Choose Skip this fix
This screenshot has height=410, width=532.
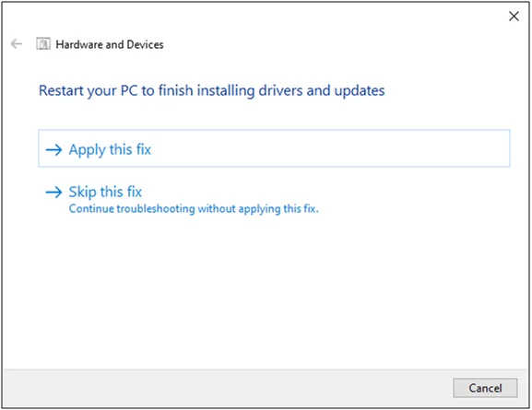[105, 192]
